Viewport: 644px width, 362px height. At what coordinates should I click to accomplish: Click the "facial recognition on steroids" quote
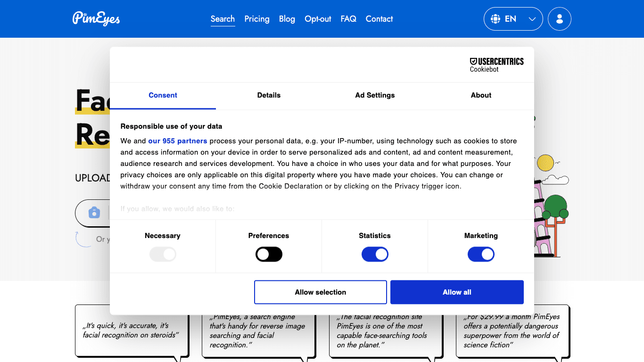tap(131, 330)
